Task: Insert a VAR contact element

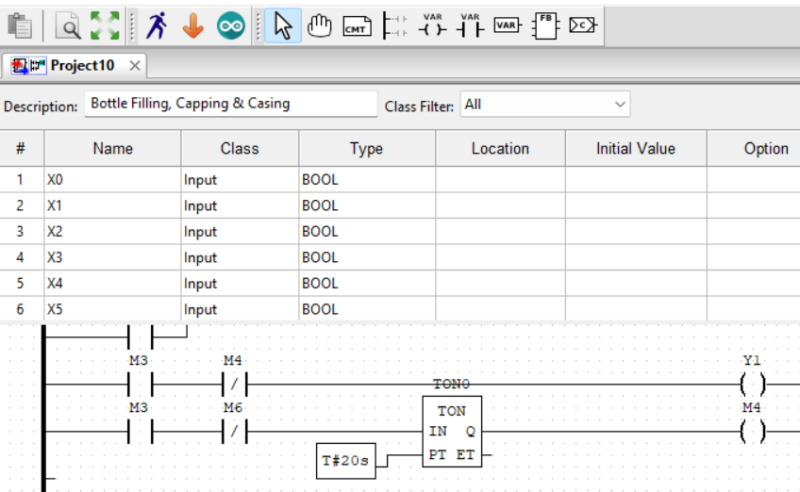Action: click(470, 26)
